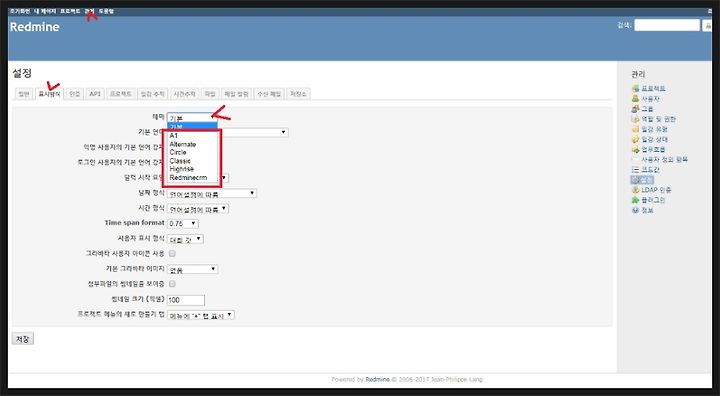Open the 시간 형식 dropdown
This screenshot has width=720, height=396.
(x=197, y=209)
